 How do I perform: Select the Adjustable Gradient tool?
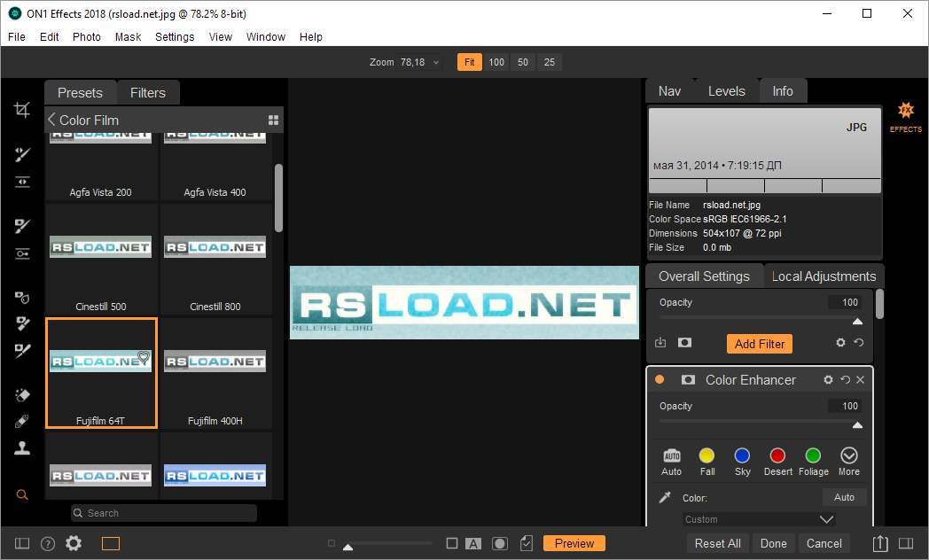coord(22,182)
